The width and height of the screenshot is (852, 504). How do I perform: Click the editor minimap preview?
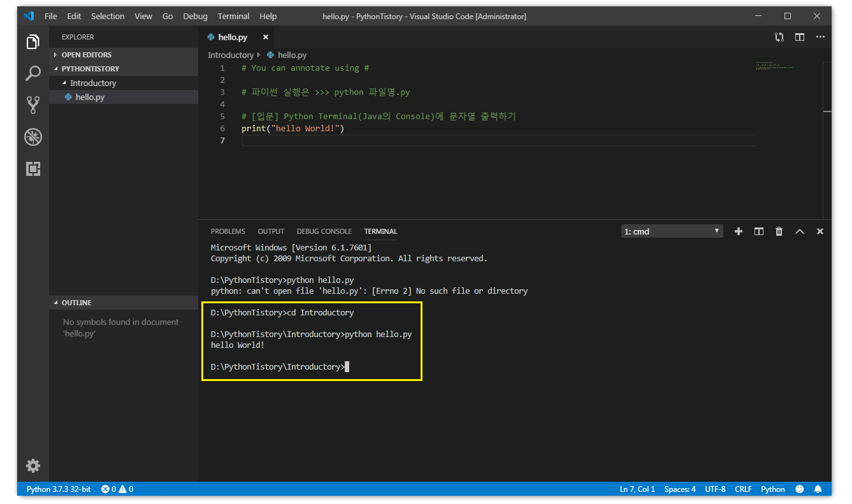(x=775, y=66)
